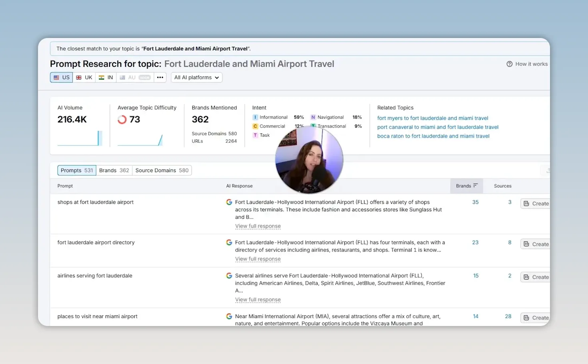Expand the All AI platforms dropdown
Image resolution: width=588 pixels, height=364 pixels.
196,78
